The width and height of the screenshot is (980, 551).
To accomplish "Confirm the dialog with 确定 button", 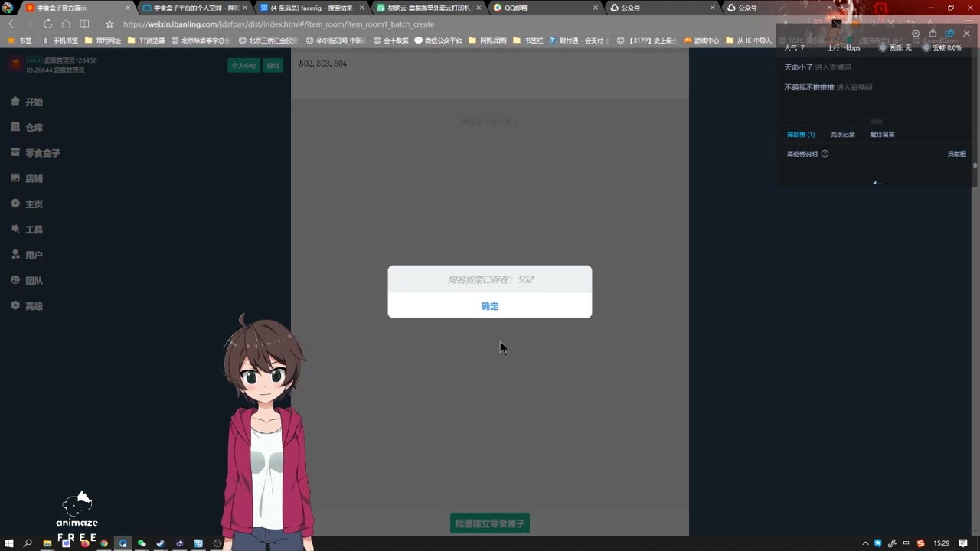I will 489,306.
